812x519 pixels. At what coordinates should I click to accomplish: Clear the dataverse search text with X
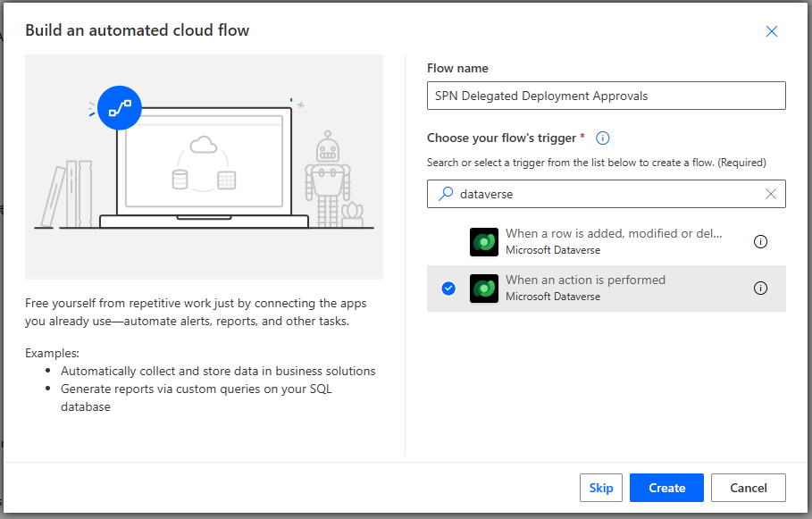pyautogui.click(x=771, y=194)
